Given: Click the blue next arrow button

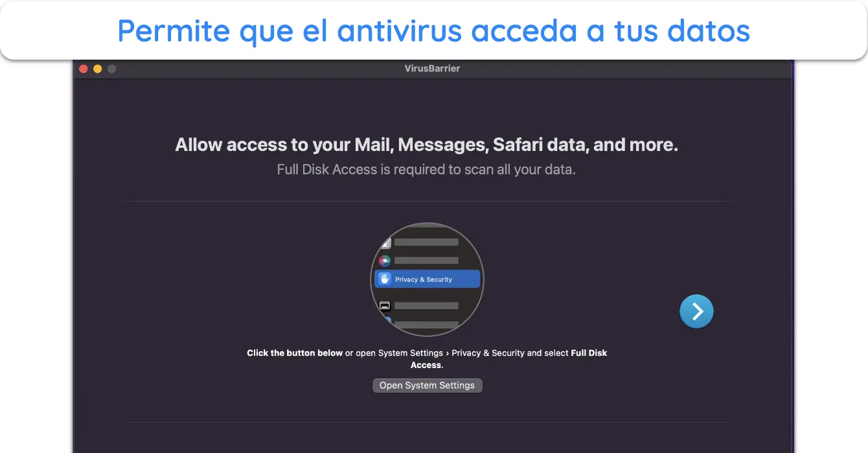Looking at the screenshot, I should pos(696,312).
